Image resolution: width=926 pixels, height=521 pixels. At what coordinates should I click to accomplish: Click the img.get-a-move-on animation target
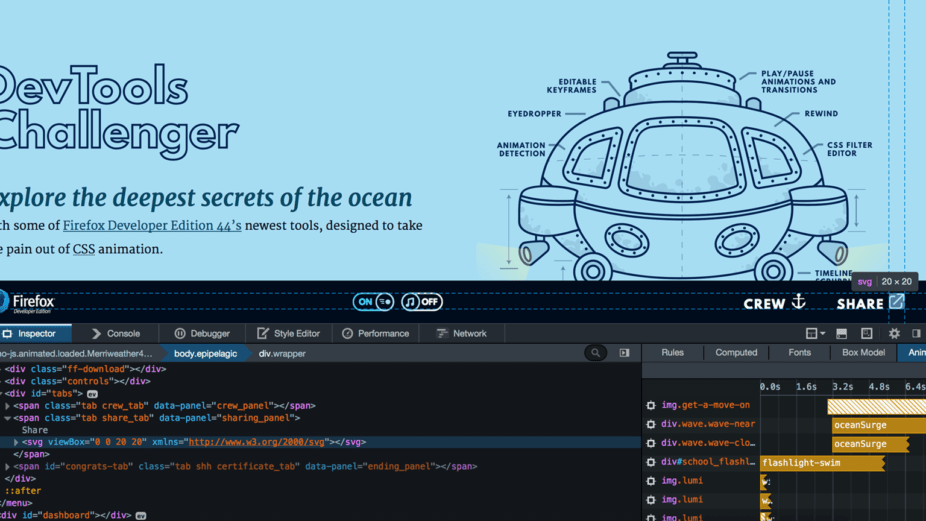point(706,405)
